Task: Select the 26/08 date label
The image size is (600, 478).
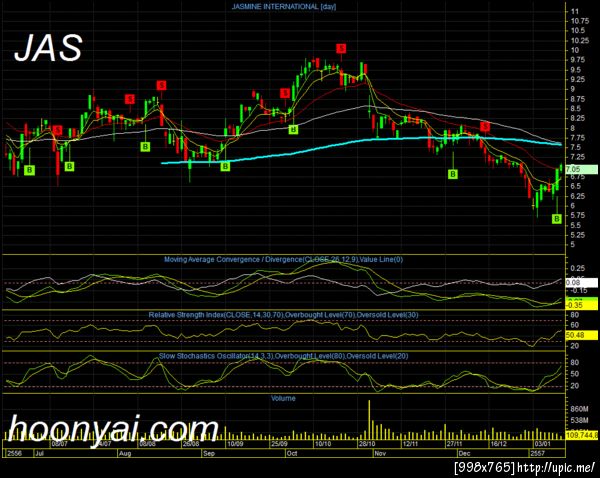Action: [191, 444]
